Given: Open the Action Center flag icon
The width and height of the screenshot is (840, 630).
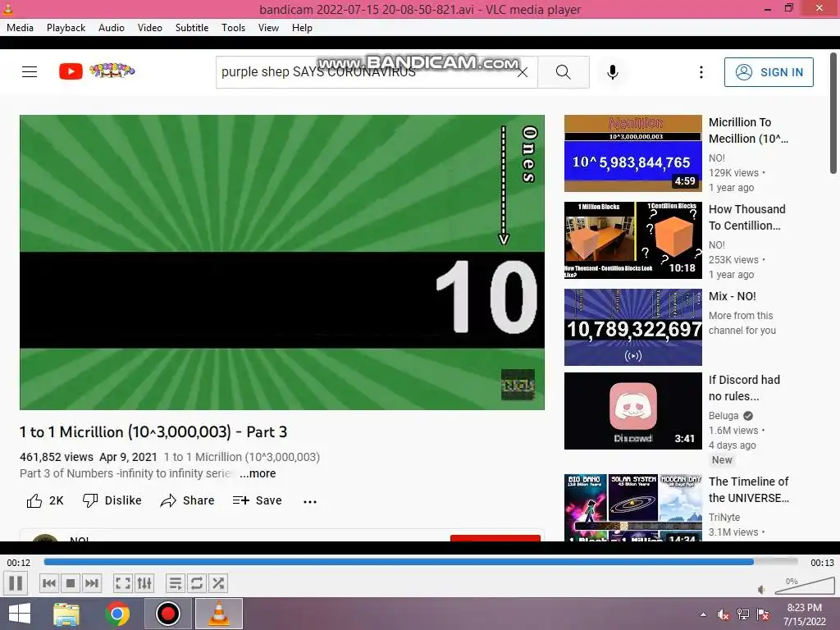Looking at the screenshot, I should pos(763,614).
